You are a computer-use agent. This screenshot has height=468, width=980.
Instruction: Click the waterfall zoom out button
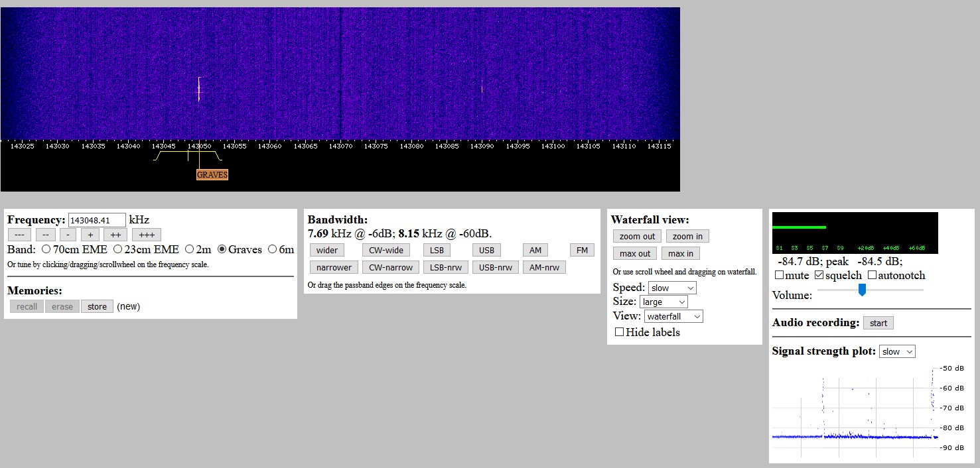pos(637,236)
